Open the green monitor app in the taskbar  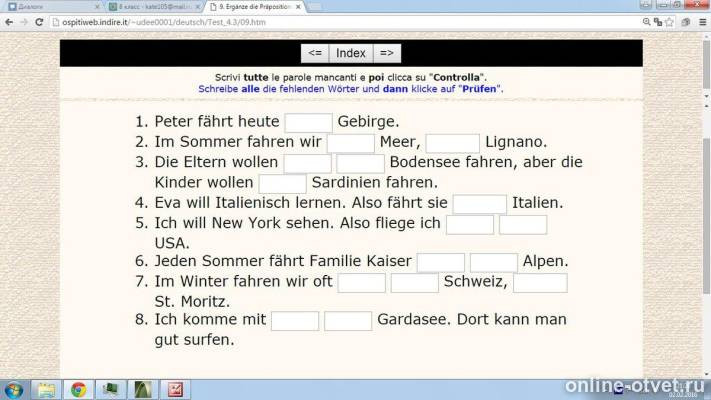[x=110, y=390]
